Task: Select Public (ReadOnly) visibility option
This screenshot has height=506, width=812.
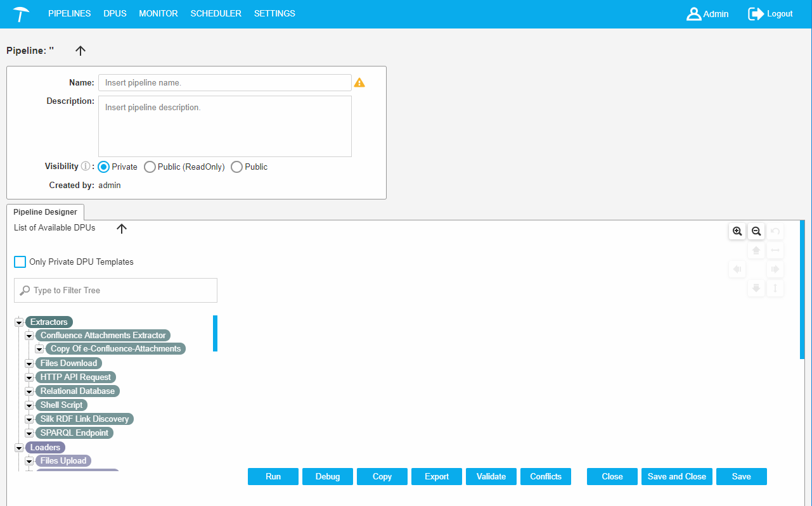Action: tap(150, 167)
